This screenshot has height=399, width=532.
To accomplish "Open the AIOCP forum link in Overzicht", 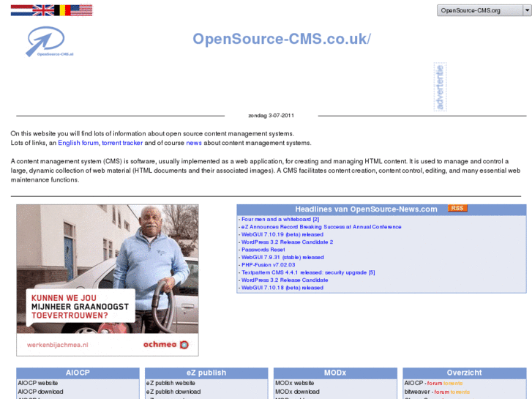I will coord(435,383).
